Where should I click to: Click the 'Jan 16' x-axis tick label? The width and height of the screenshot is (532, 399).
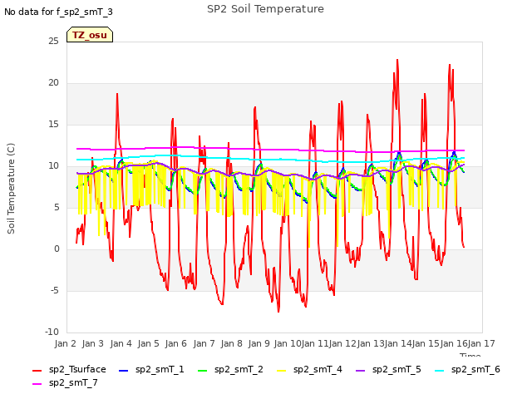point(454,343)
